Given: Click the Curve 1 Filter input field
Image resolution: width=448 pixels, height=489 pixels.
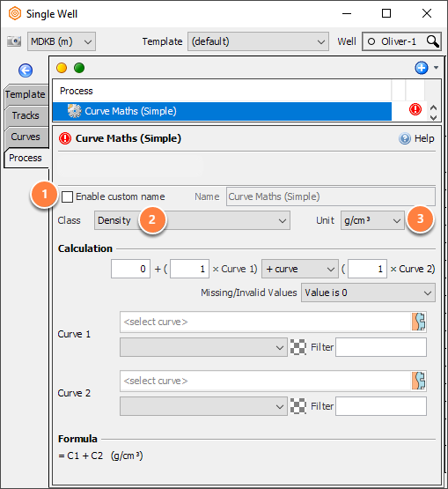Looking at the screenshot, I should coord(381,347).
